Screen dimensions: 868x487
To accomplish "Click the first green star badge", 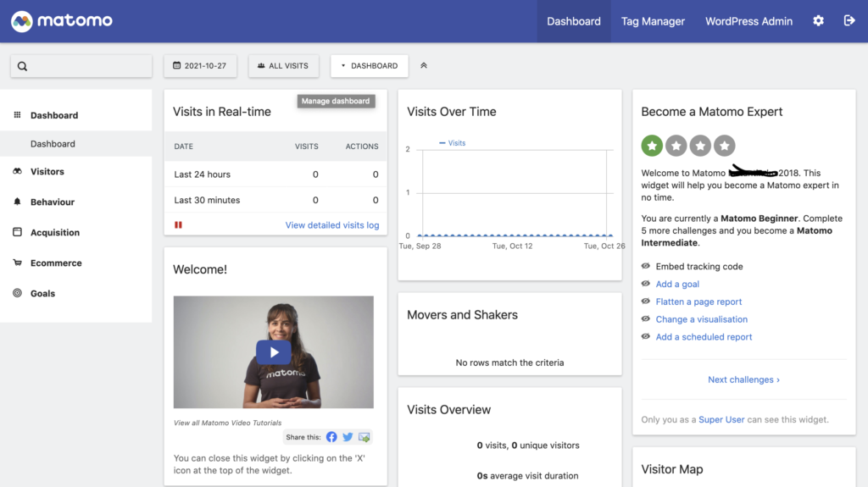I will (652, 146).
